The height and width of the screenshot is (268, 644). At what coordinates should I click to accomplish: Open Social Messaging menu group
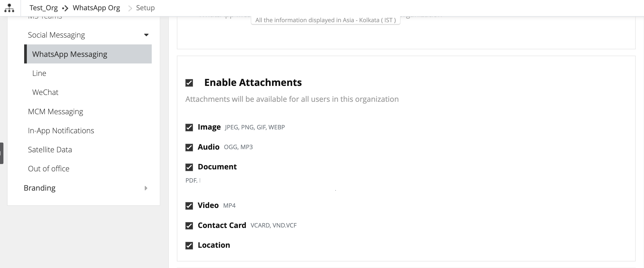(x=57, y=35)
